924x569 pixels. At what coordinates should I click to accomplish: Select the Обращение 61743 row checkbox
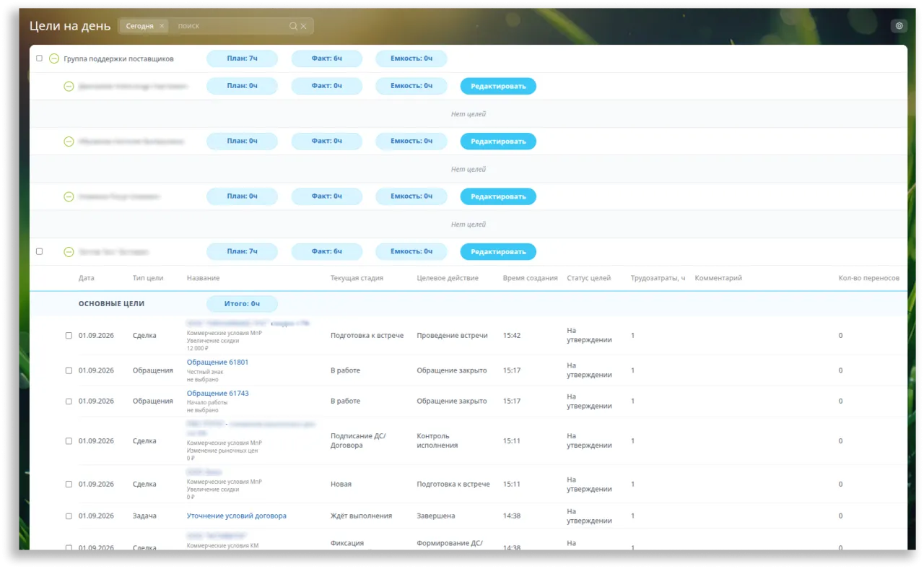(69, 401)
